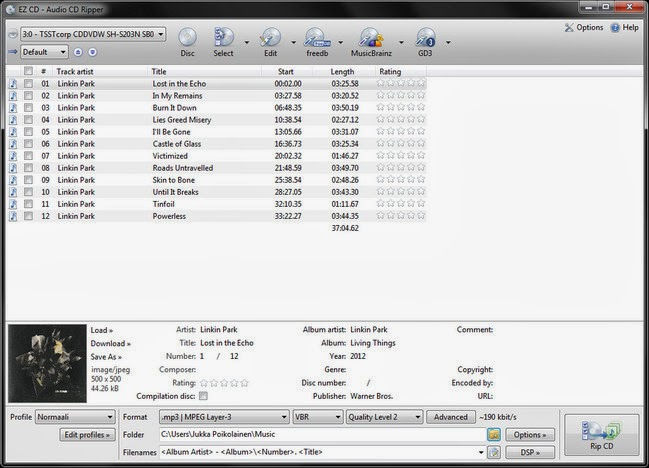Click the Year field showing 2012
649x468 pixels.
[x=358, y=356]
